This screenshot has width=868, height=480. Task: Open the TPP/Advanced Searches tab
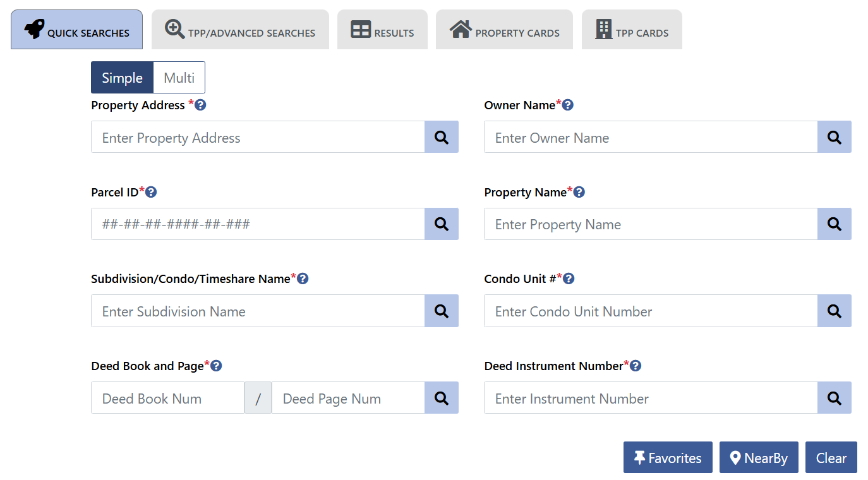240,30
